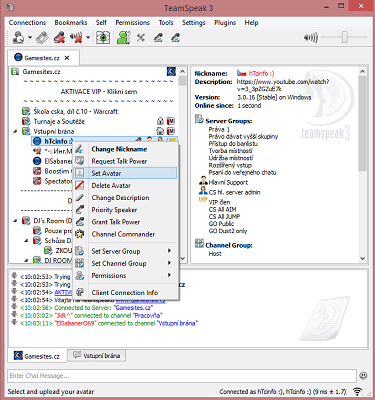
Task: Choose Set Avatar in context menu
Action: tap(126, 173)
